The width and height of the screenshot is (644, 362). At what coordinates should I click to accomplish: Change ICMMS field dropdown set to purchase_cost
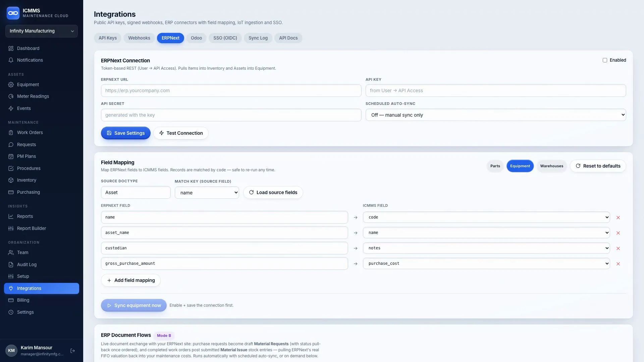(x=486, y=263)
